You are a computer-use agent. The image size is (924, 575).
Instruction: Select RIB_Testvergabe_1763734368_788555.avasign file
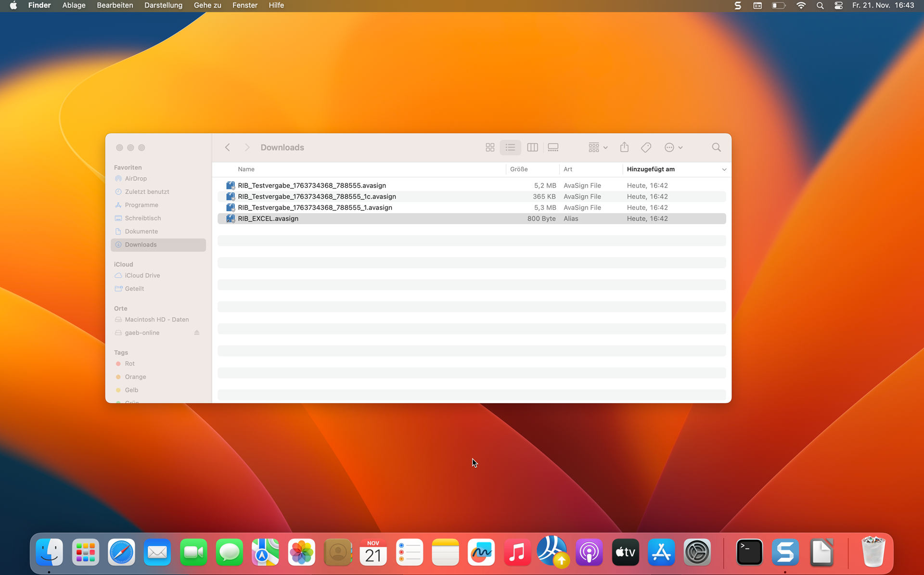click(x=472, y=186)
